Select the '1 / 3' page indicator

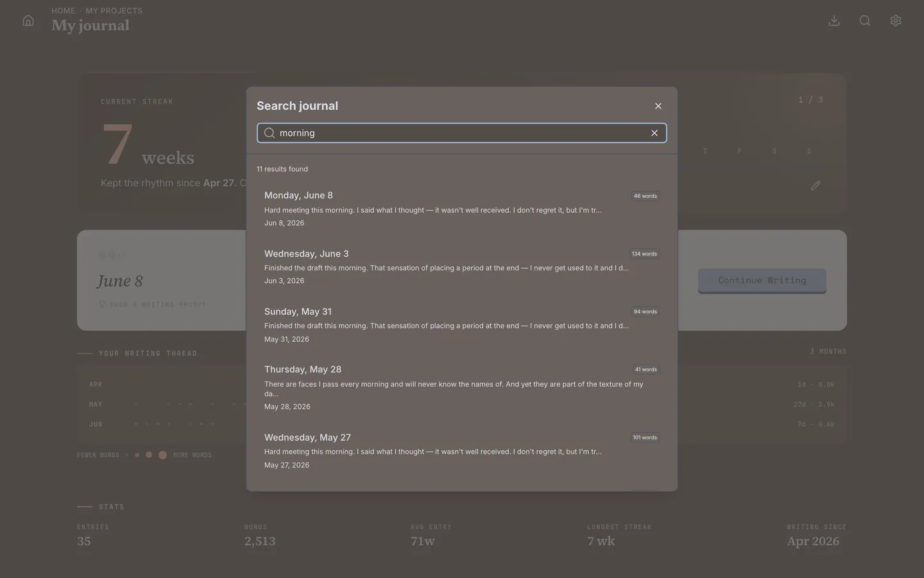click(x=811, y=100)
